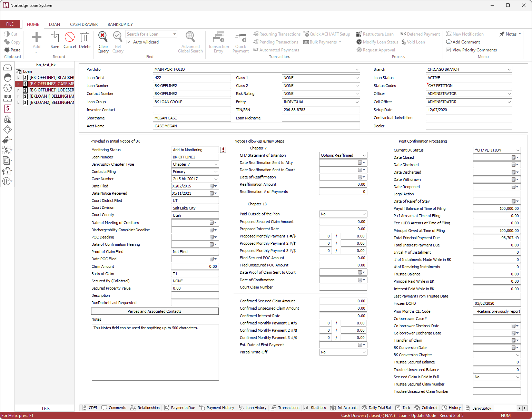Viewport: 532px width, 419px height.
Task: Toggle Auto wildcard checkbox
Action: (129, 42)
